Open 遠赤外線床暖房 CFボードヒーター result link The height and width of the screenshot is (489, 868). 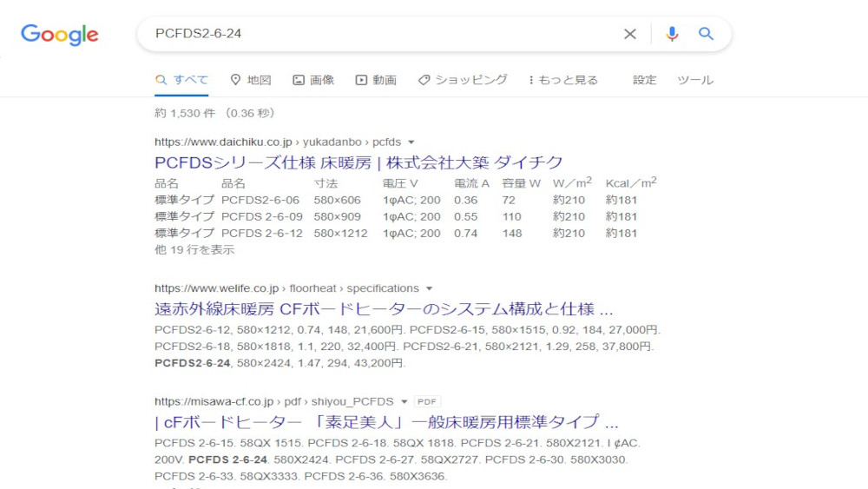click(x=384, y=309)
